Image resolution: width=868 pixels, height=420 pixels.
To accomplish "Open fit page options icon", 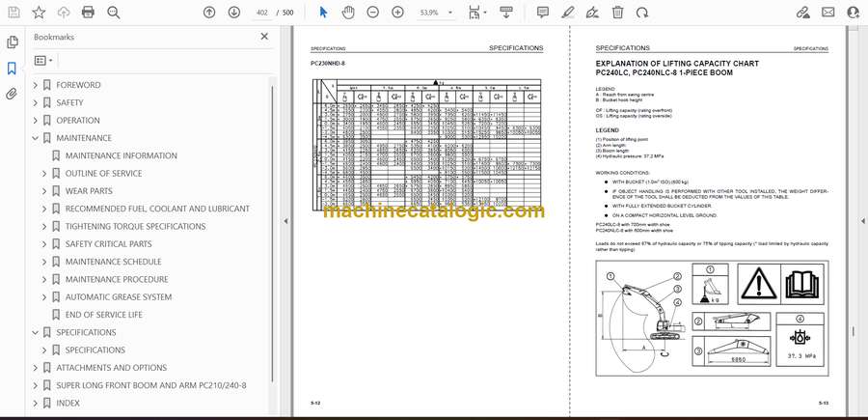I will 475,13.
